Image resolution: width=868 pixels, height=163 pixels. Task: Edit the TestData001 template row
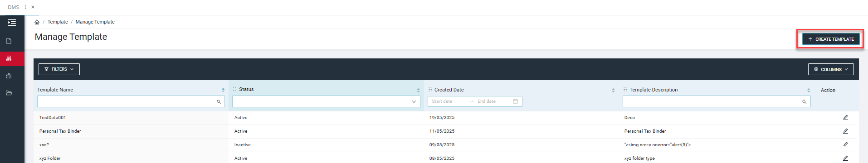(845, 118)
